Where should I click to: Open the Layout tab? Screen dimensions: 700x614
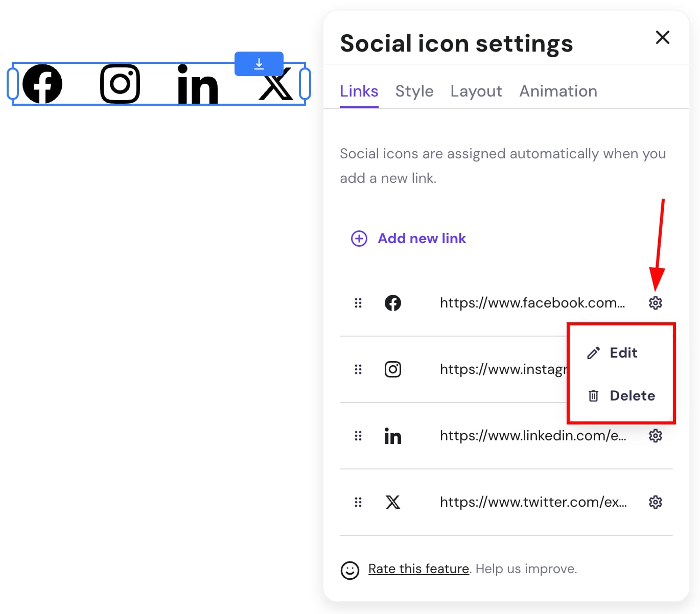coord(476,91)
